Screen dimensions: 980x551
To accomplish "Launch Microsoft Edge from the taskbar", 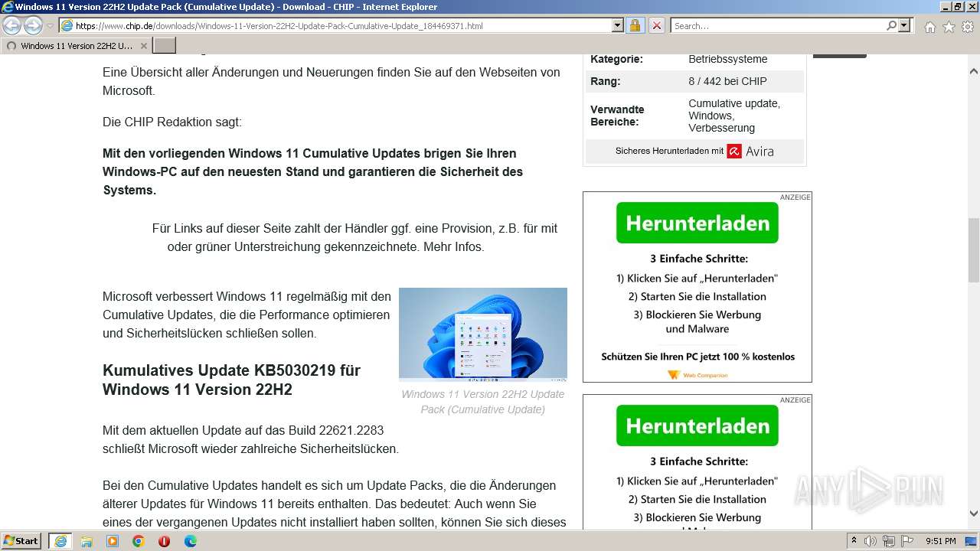I will point(190,541).
